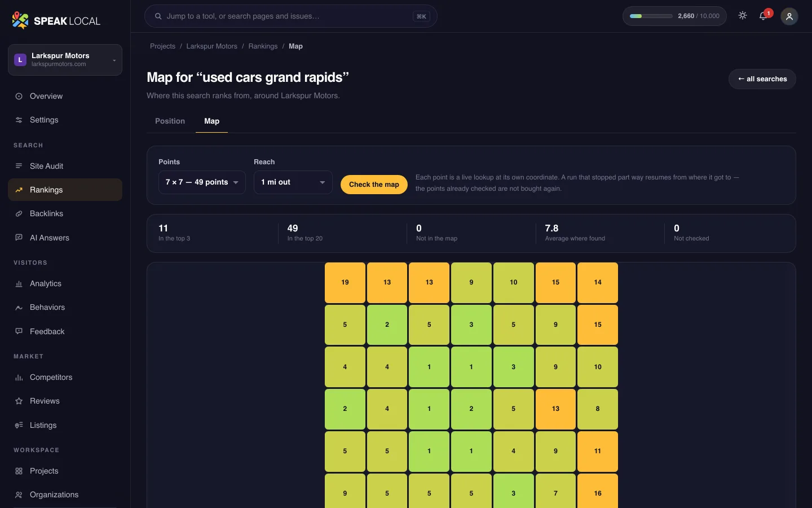This screenshot has width=812, height=508.
Task: Click the Behaviors icon
Action: pos(19,308)
